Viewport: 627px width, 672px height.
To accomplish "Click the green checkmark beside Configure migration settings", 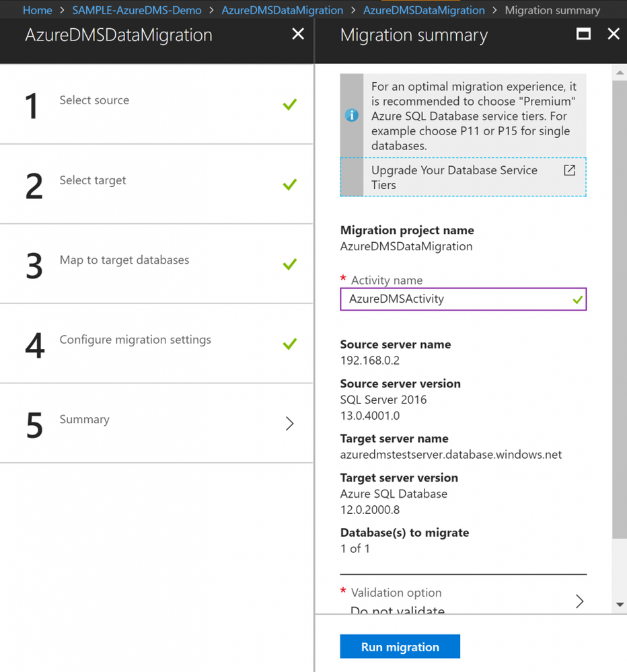I will pyautogui.click(x=290, y=344).
